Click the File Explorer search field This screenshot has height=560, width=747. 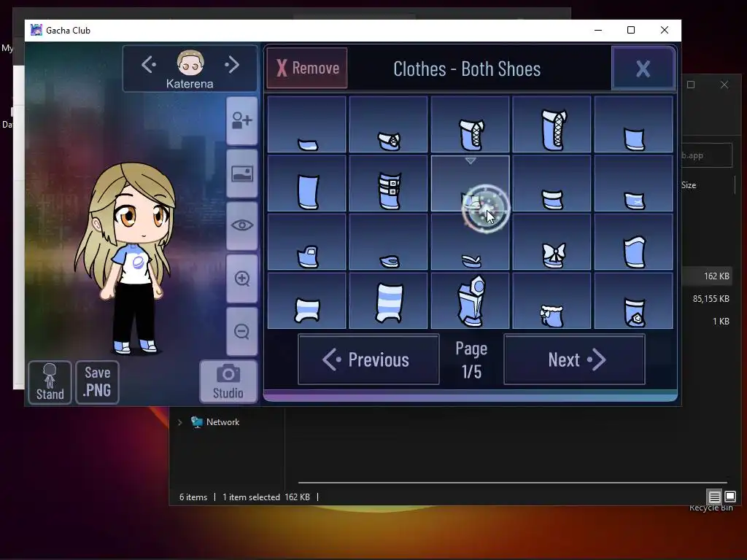[707, 155]
